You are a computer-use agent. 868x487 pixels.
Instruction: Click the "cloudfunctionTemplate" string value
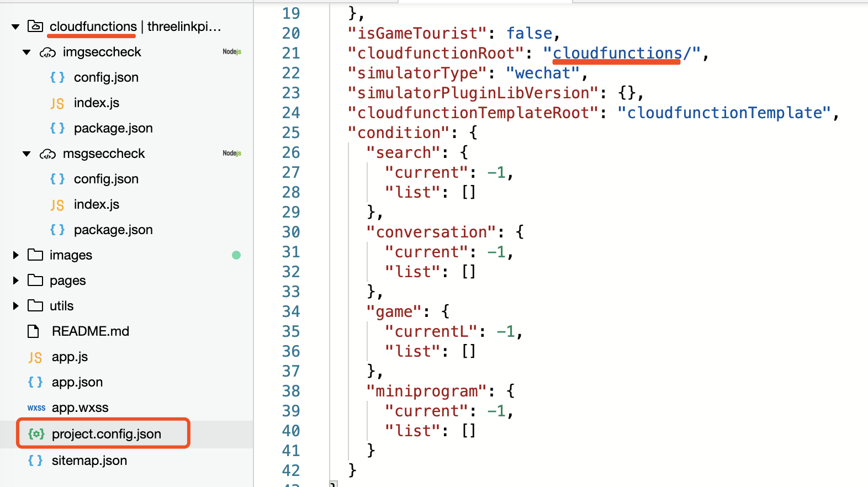pyautogui.click(x=724, y=113)
